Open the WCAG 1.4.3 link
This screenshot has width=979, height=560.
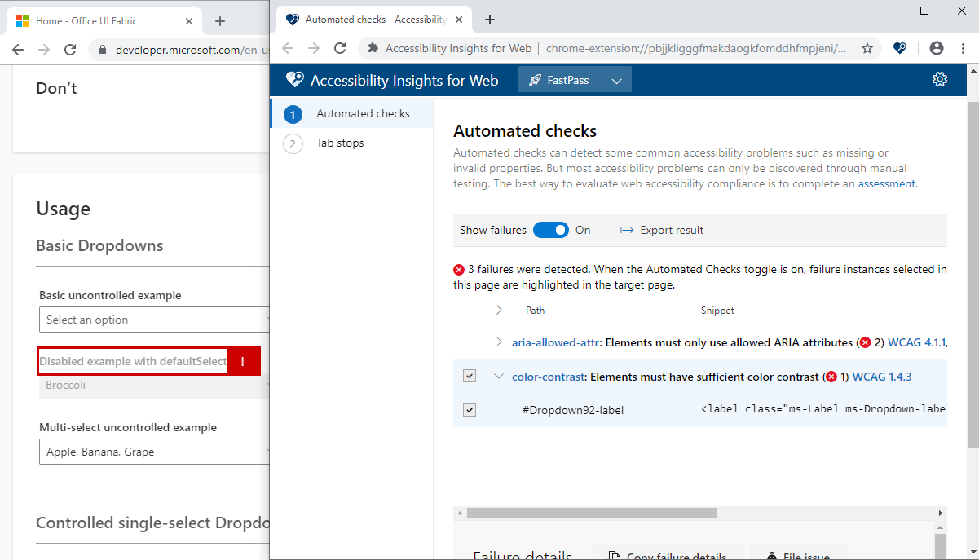pyautogui.click(x=882, y=376)
